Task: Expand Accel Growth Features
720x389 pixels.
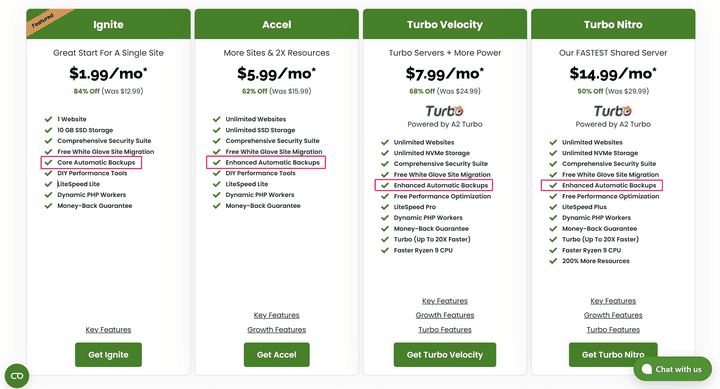Action: tap(276, 329)
